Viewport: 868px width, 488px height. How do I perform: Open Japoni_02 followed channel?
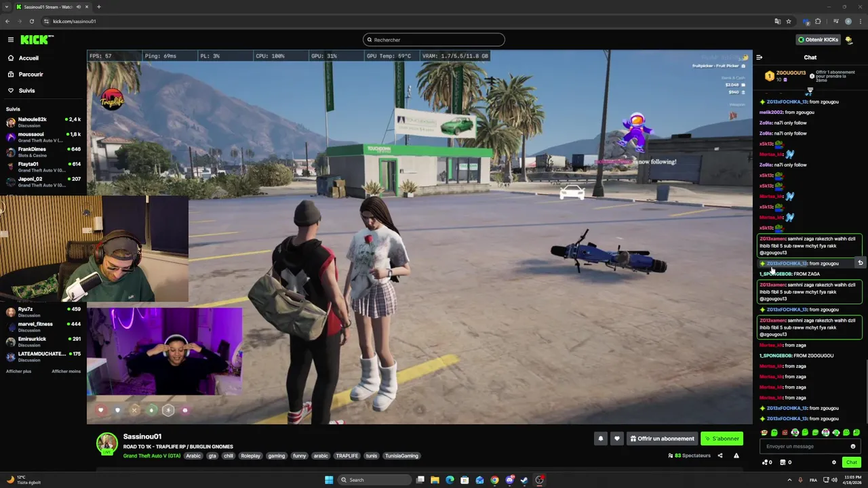coord(43,182)
